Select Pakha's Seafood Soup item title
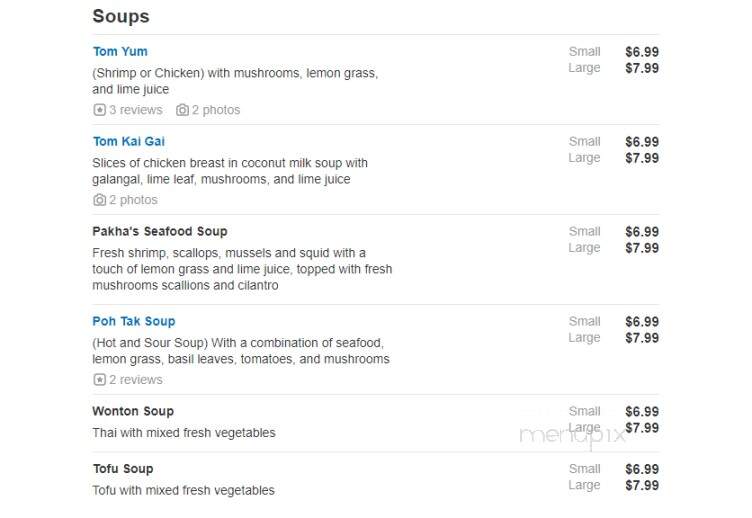This screenshot has width=752, height=518. (160, 231)
